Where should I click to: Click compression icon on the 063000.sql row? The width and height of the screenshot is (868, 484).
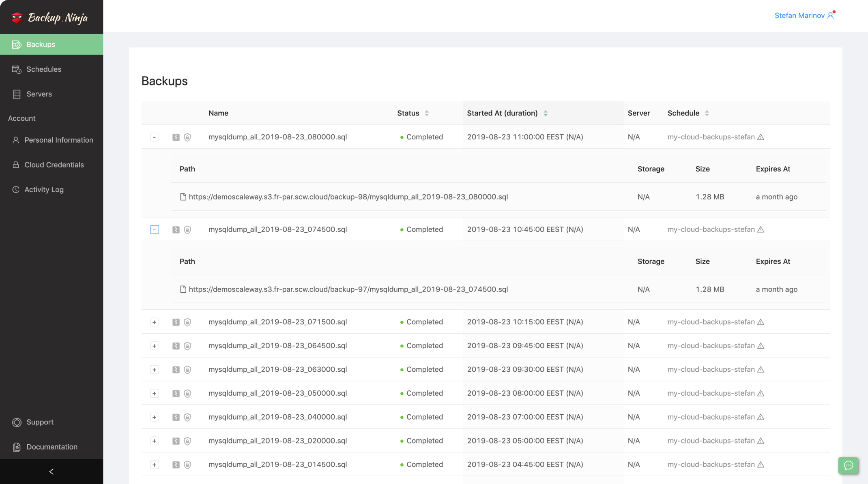coord(176,370)
